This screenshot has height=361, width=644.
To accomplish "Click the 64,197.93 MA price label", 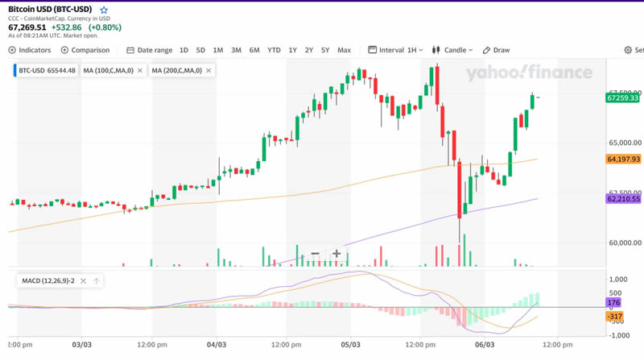I will point(623,160).
